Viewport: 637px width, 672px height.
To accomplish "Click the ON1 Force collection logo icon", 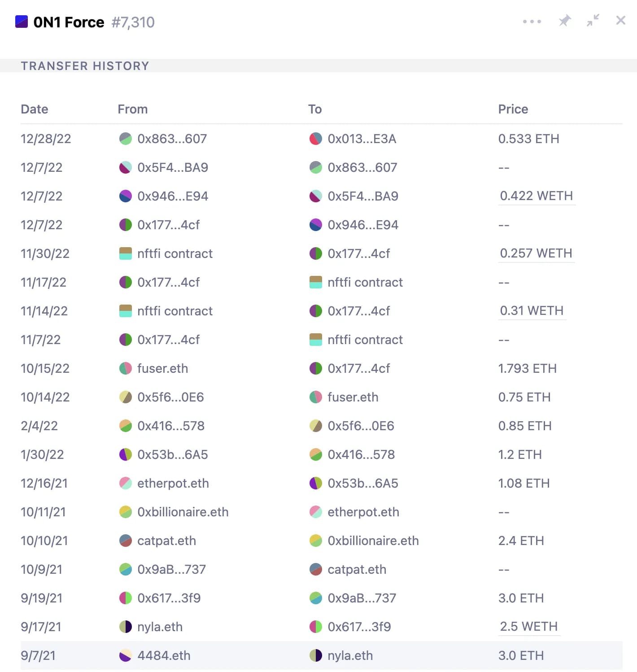I will pyautogui.click(x=22, y=22).
